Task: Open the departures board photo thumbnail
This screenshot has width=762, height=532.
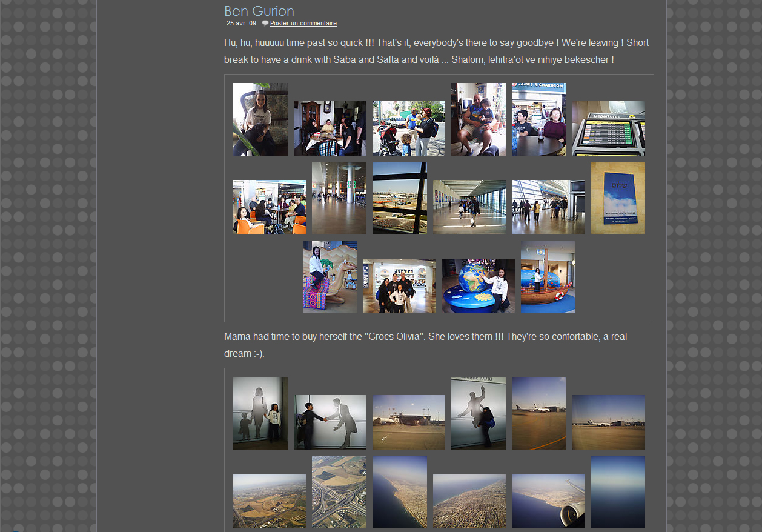Action: [608, 128]
